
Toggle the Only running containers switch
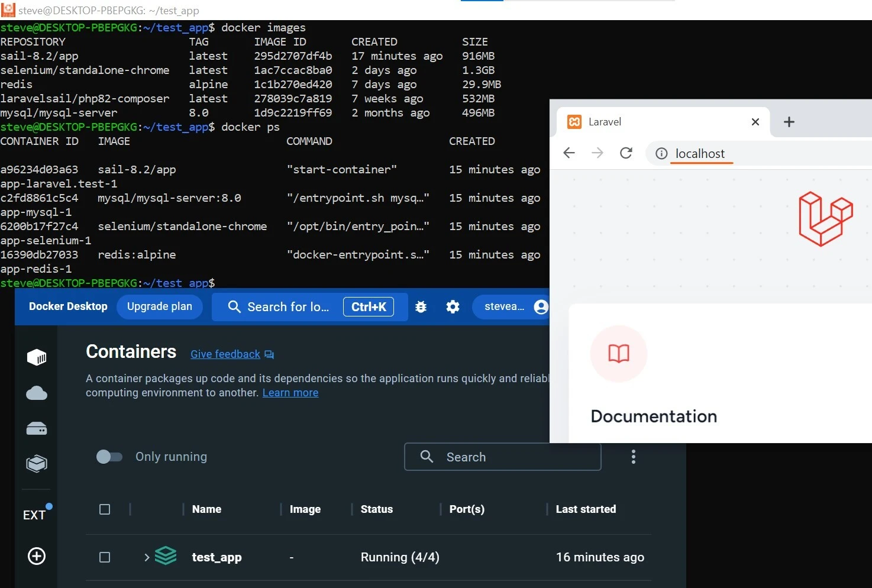coord(109,456)
